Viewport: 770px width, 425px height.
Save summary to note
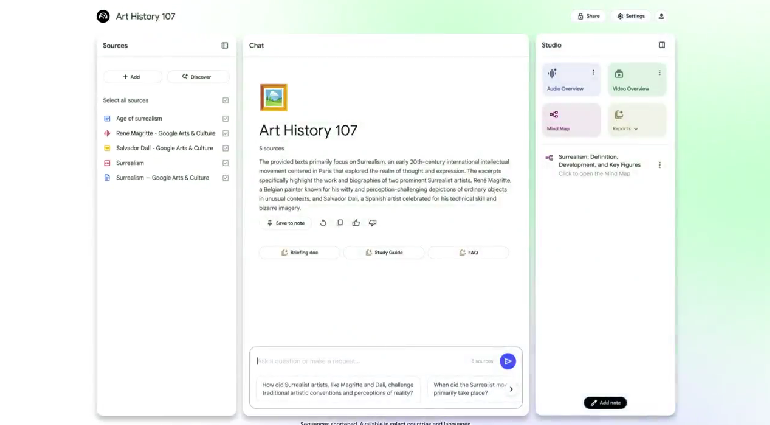285,223
